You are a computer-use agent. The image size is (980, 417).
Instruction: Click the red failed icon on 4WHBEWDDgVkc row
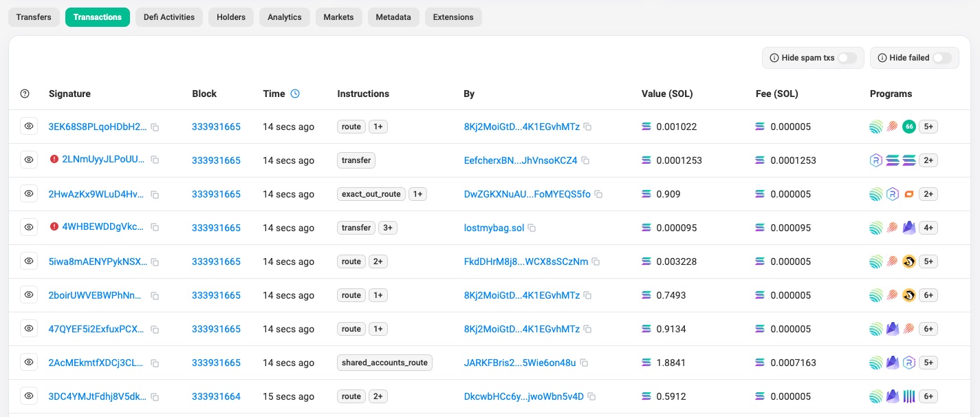pos(54,227)
